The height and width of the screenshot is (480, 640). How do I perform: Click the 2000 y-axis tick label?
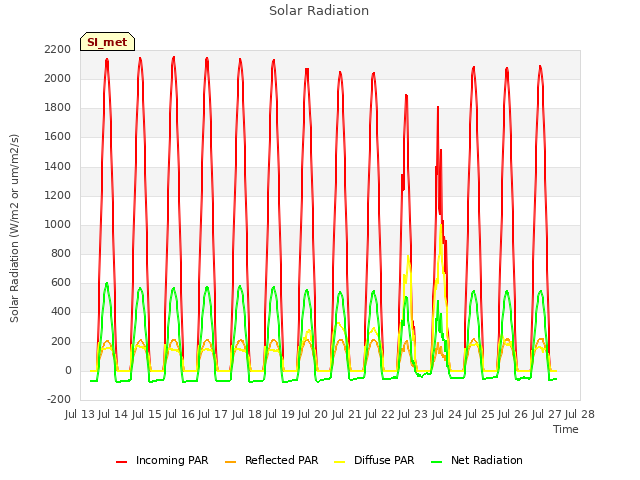pyautogui.click(x=58, y=78)
